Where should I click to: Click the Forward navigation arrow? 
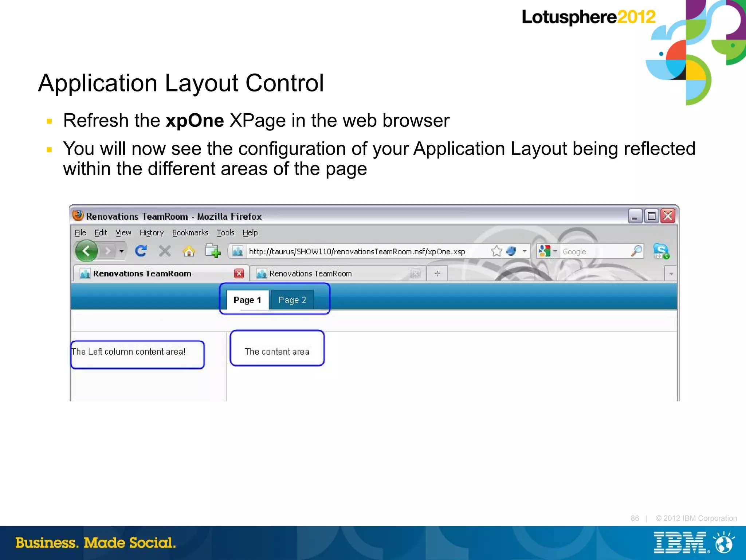[107, 251]
